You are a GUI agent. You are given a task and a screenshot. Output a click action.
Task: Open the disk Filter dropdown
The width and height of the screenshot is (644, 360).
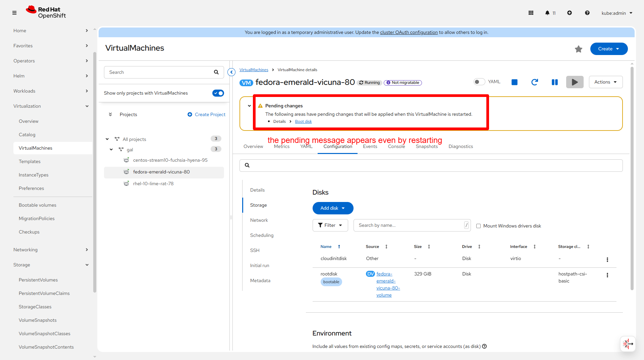pyautogui.click(x=330, y=225)
